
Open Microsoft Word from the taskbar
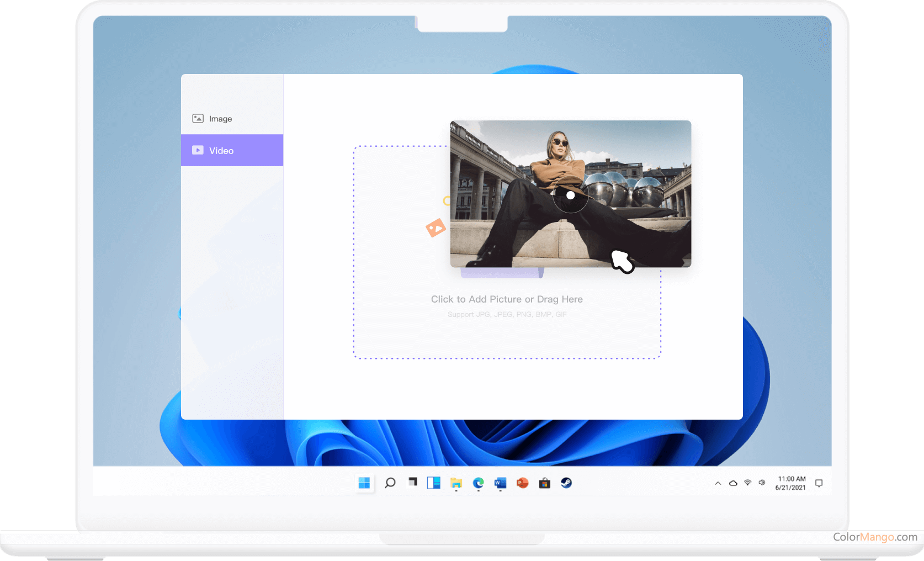[x=500, y=483]
